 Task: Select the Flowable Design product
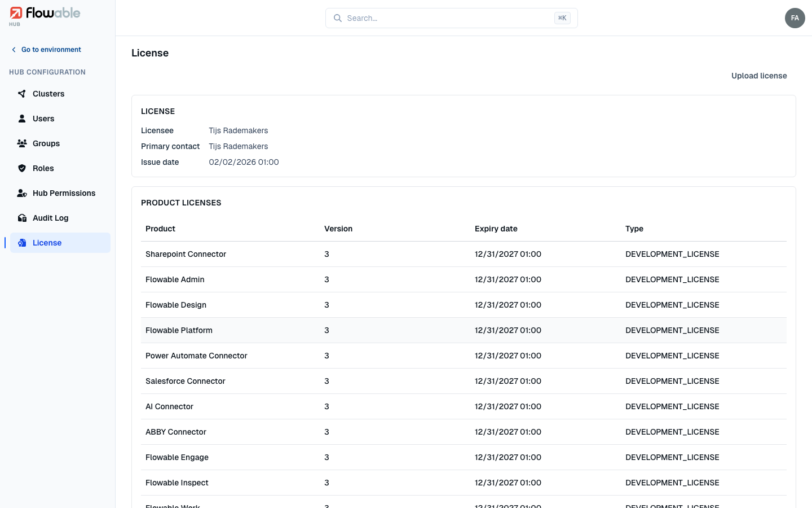464,305
